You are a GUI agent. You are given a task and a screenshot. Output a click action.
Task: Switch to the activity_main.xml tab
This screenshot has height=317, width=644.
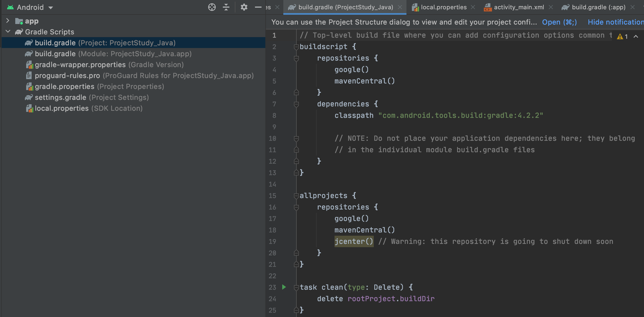tap(519, 7)
